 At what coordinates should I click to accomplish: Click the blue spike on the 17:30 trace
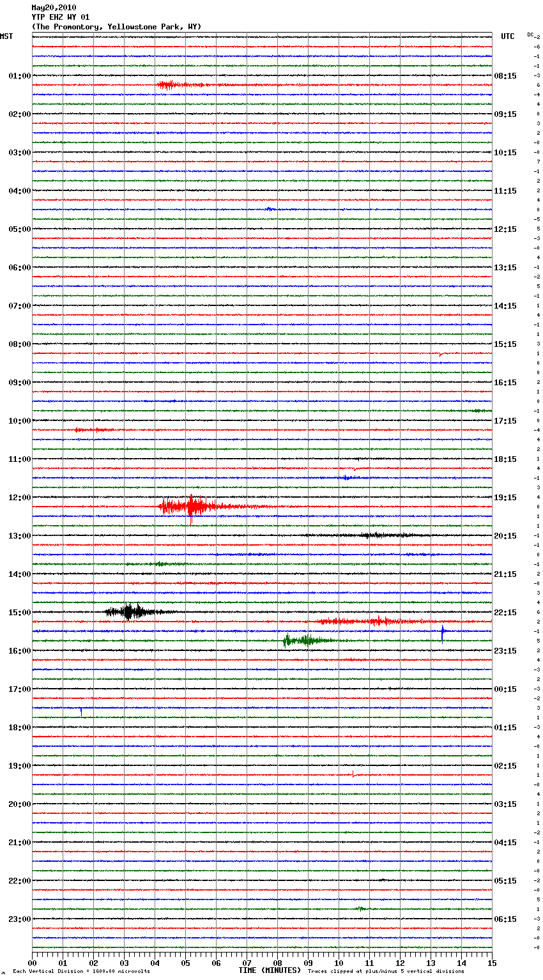point(81,710)
